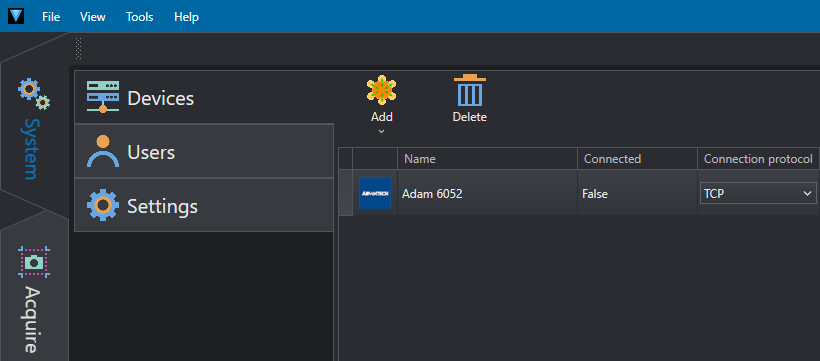Open the Settings section

click(204, 205)
